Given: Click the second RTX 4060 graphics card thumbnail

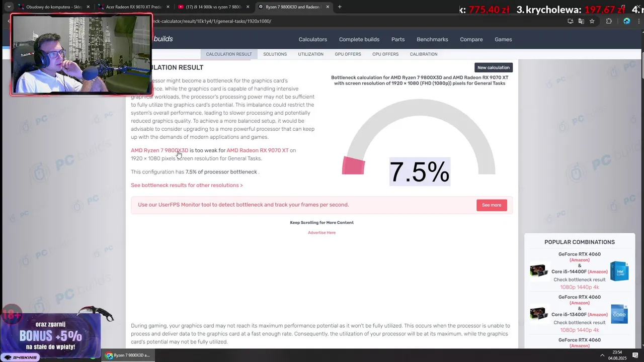Looking at the screenshot, I should [x=539, y=313].
